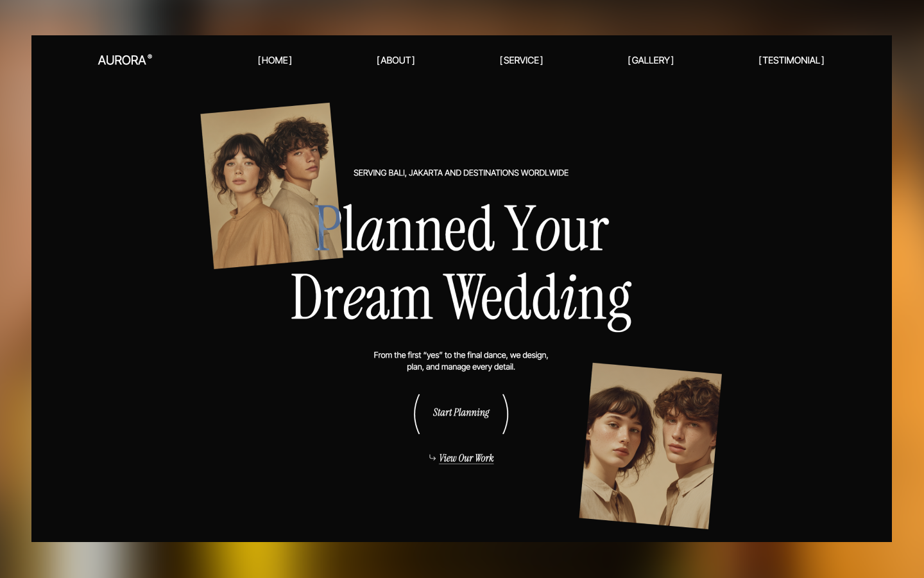Open the TESTIMONIAL nav link
Image resolution: width=924 pixels, height=578 pixels.
pyautogui.click(x=791, y=60)
